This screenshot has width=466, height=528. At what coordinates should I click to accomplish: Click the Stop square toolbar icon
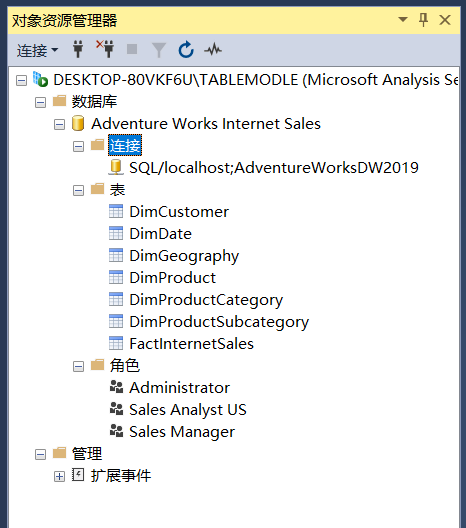pos(132,49)
